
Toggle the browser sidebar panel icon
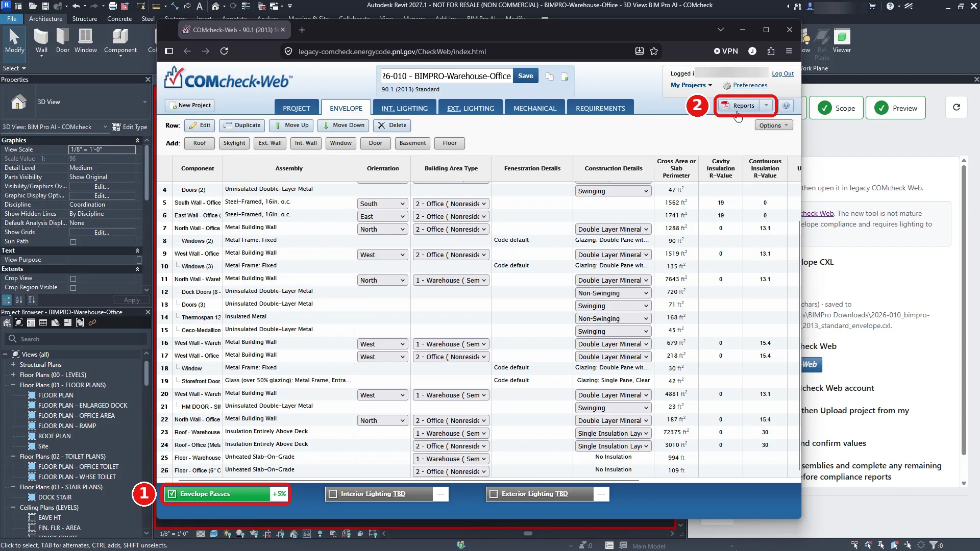coord(169,51)
